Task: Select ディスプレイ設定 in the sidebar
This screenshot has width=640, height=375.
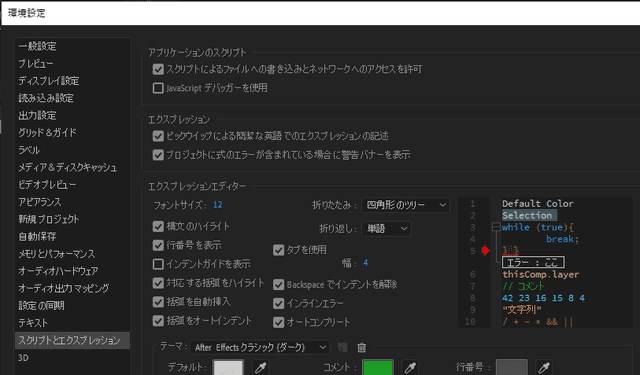Action: point(72,81)
